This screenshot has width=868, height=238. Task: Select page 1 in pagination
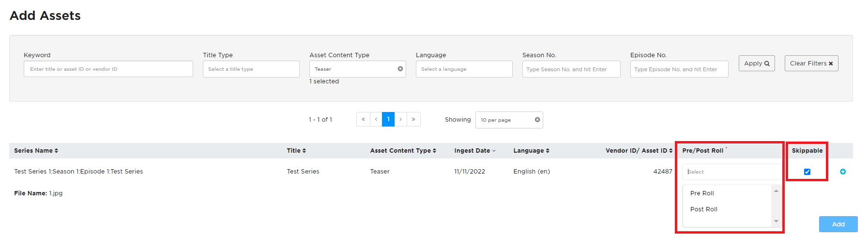pos(388,119)
